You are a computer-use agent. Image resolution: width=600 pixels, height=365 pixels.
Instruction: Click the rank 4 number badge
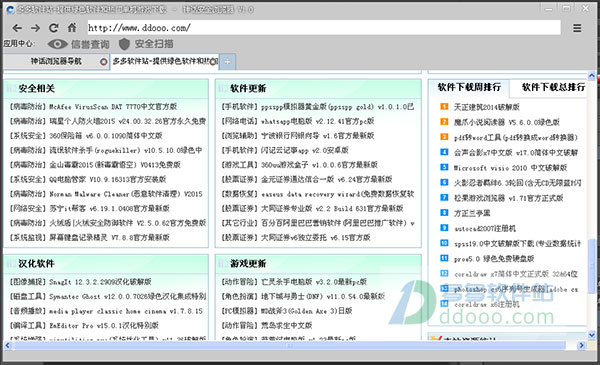point(444,152)
